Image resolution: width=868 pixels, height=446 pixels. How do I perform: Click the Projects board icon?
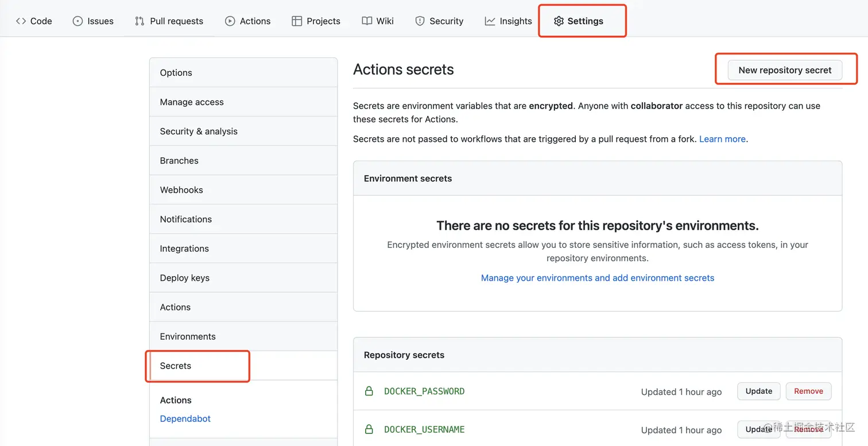pos(297,21)
